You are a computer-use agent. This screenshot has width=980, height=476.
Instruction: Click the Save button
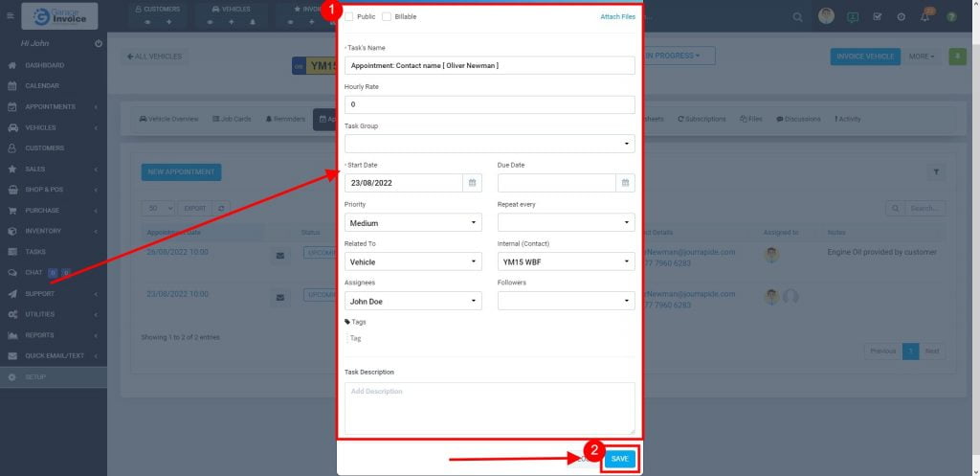click(620, 459)
